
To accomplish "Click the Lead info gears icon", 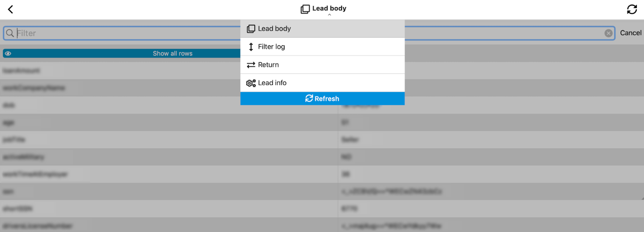I will coord(251,83).
